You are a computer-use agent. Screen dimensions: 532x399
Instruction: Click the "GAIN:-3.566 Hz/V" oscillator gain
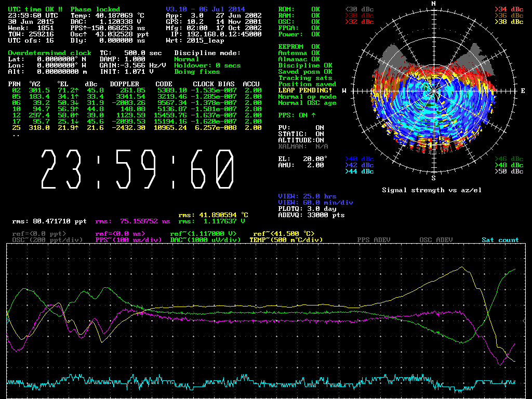[132, 65]
